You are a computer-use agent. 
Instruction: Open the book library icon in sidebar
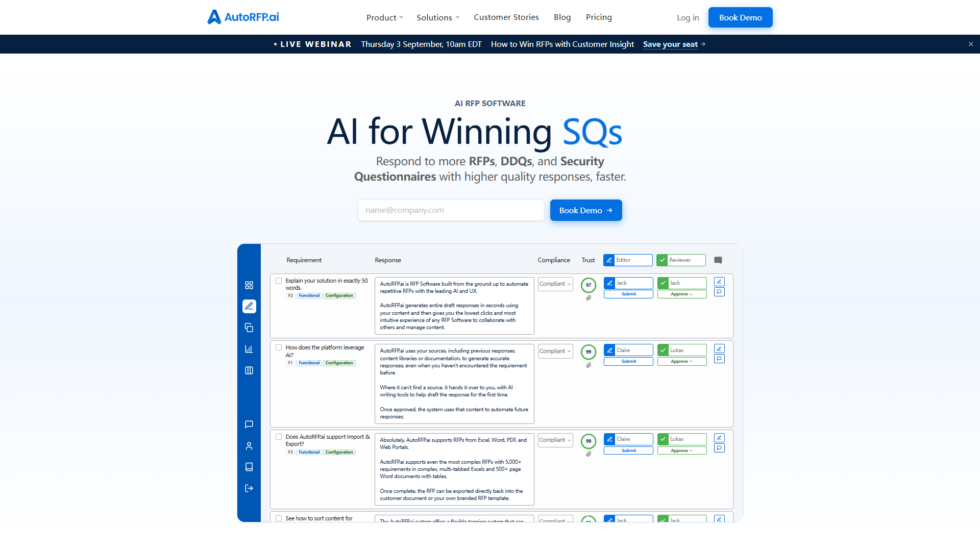pos(249,467)
